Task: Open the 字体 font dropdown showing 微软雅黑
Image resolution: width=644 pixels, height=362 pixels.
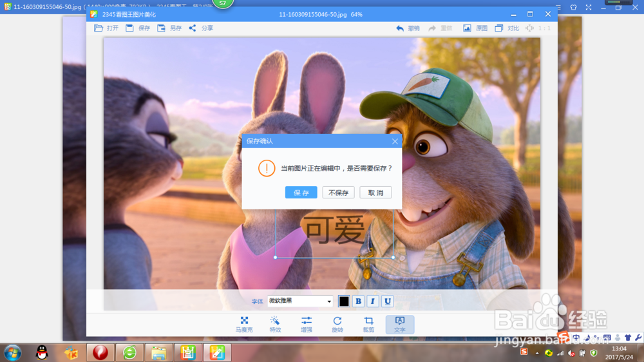Action: tap(300, 301)
